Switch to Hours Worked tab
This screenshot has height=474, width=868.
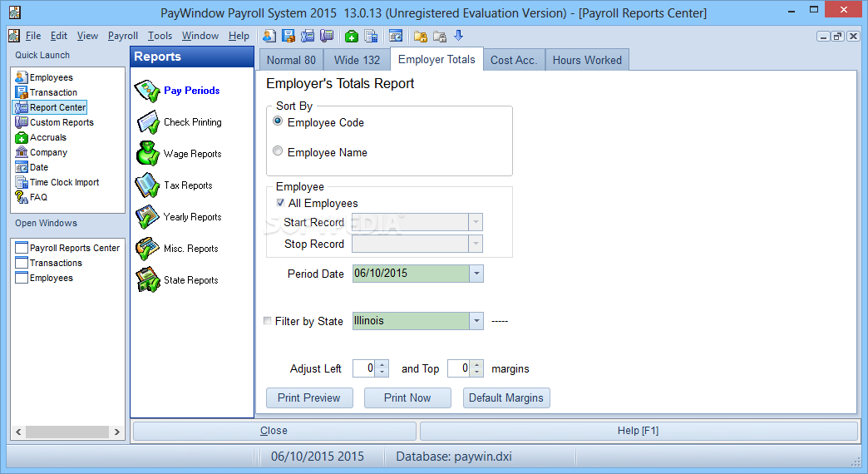(x=587, y=61)
